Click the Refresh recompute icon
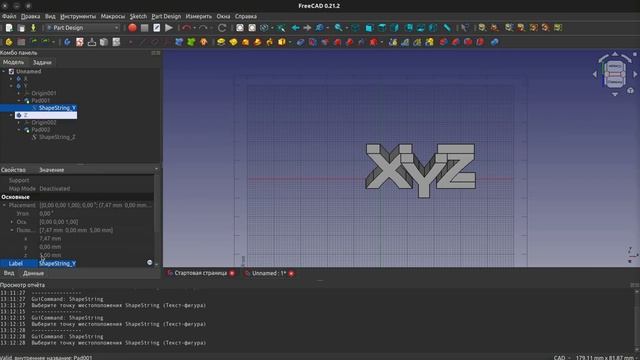Screen dimensions: 640x360 [x=222, y=28]
